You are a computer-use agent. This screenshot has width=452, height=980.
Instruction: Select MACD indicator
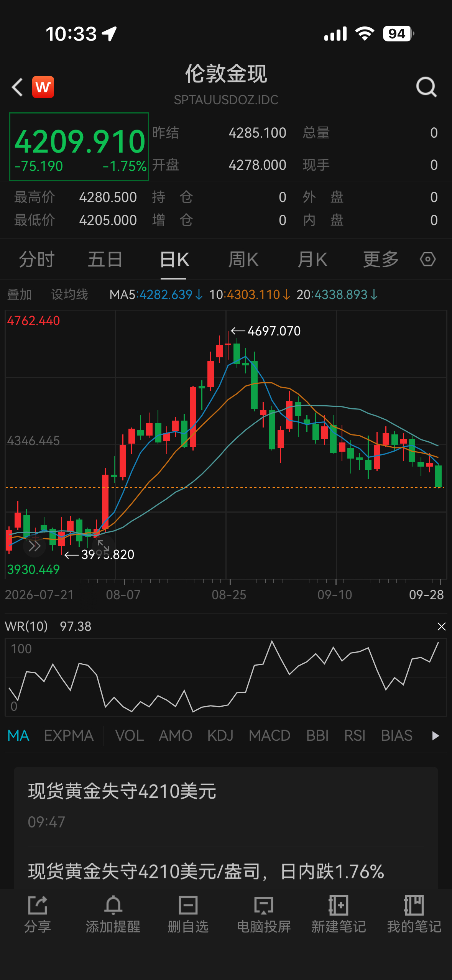(270, 735)
